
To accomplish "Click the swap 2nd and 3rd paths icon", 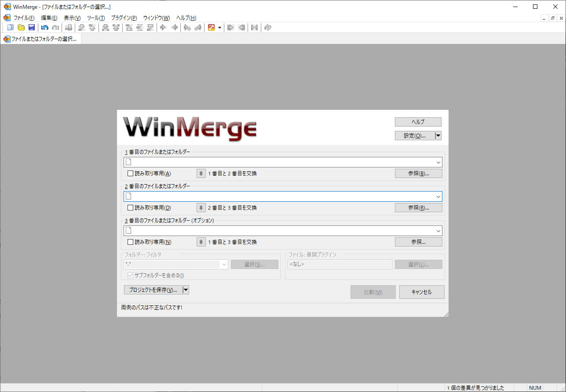I will point(201,207).
